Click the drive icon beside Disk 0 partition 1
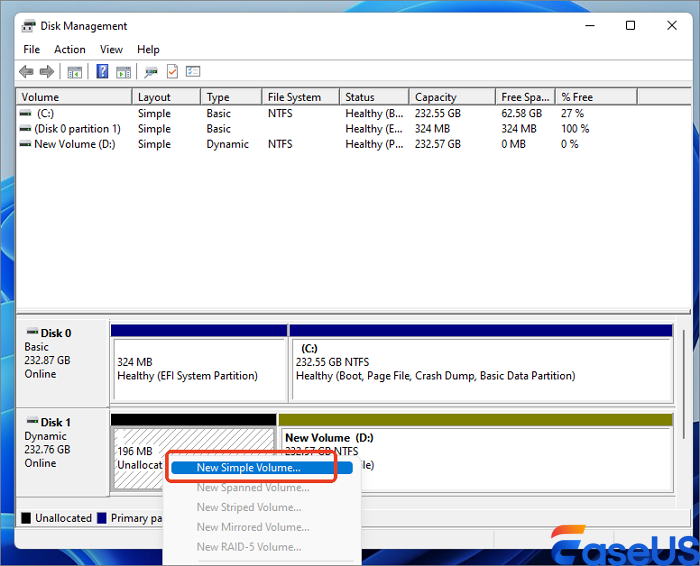The width and height of the screenshot is (700, 566). coord(25,129)
